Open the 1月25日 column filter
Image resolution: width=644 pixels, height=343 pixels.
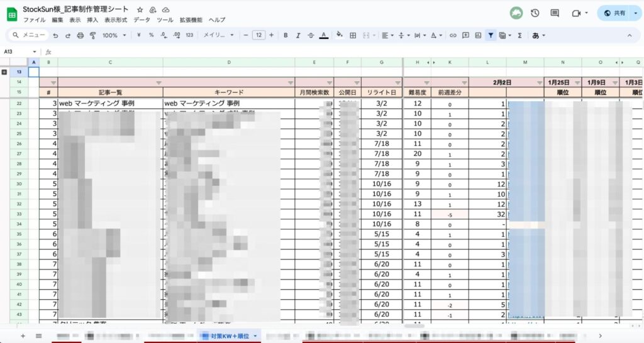pos(577,83)
